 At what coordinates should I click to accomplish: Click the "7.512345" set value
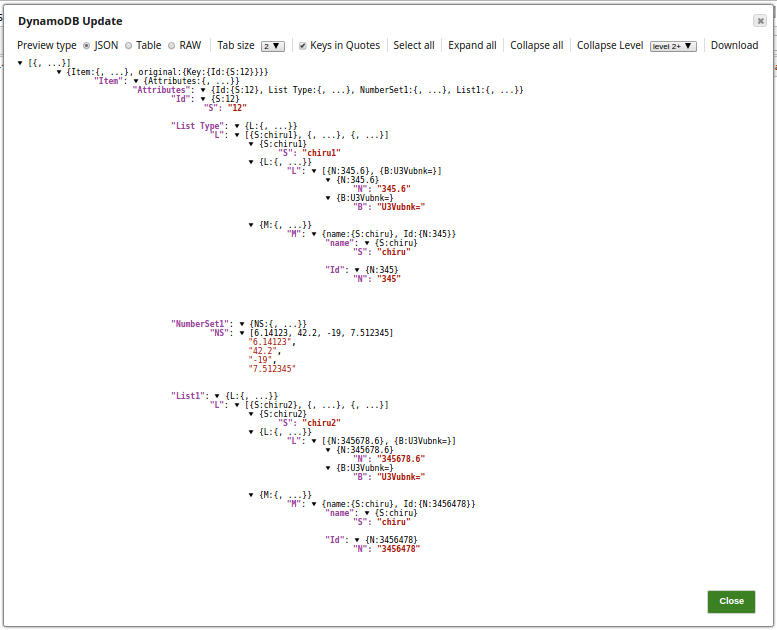[x=272, y=369]
